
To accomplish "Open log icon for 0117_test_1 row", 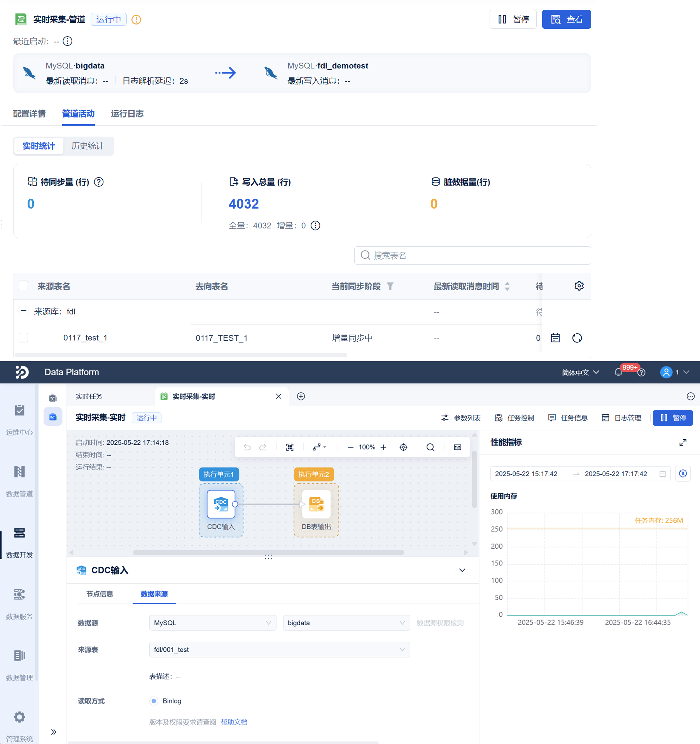I will 555,338.
